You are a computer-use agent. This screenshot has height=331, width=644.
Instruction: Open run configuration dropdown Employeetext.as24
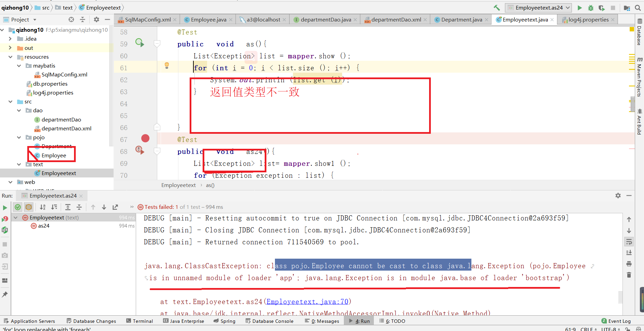[x=538, y=8]
